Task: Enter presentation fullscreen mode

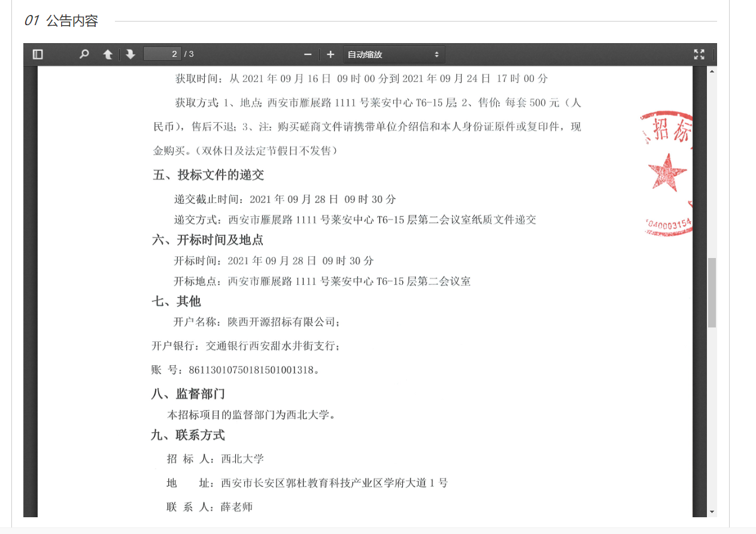Action: tap(699, 54)
